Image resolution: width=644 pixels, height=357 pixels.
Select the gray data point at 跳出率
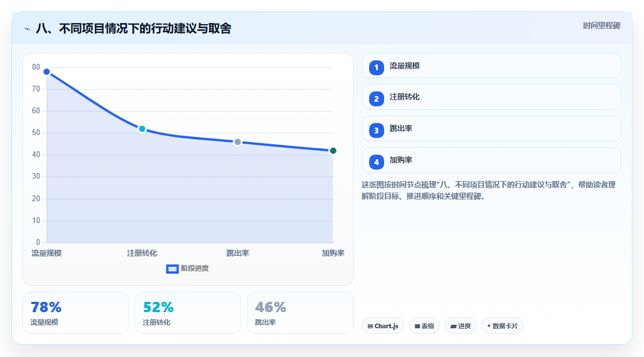click(x=237, y=142)
